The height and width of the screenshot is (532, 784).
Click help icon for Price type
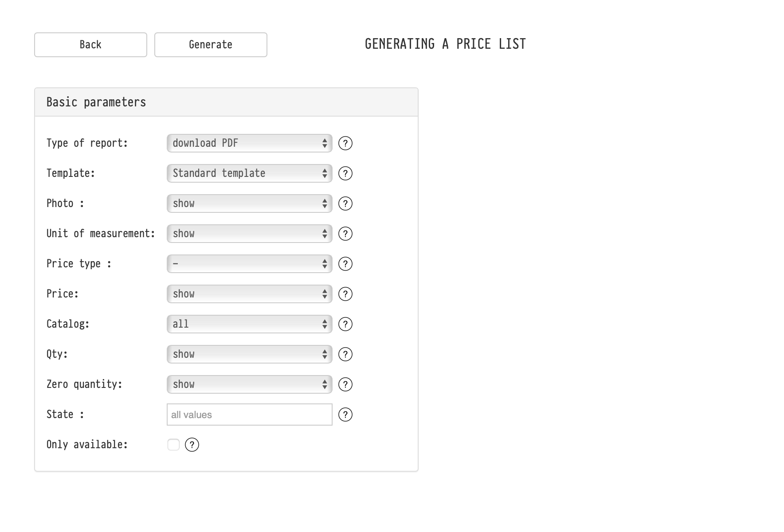coord(345,264)
